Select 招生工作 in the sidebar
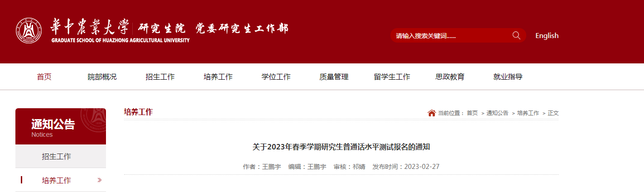The image size is (644, 192). pyautogui.click(x=61, y=156)
